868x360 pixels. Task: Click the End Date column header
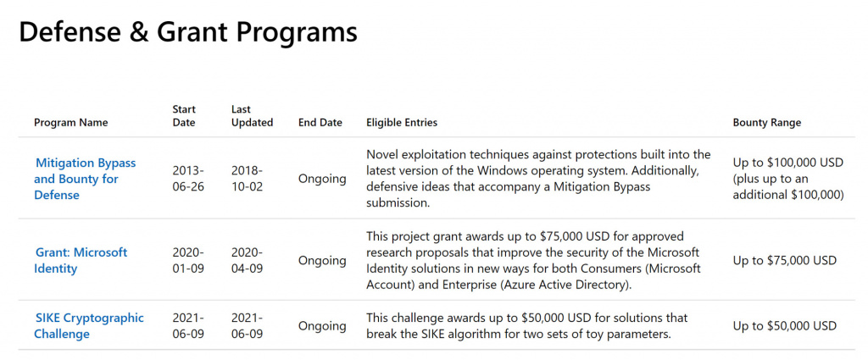point(320,123)
